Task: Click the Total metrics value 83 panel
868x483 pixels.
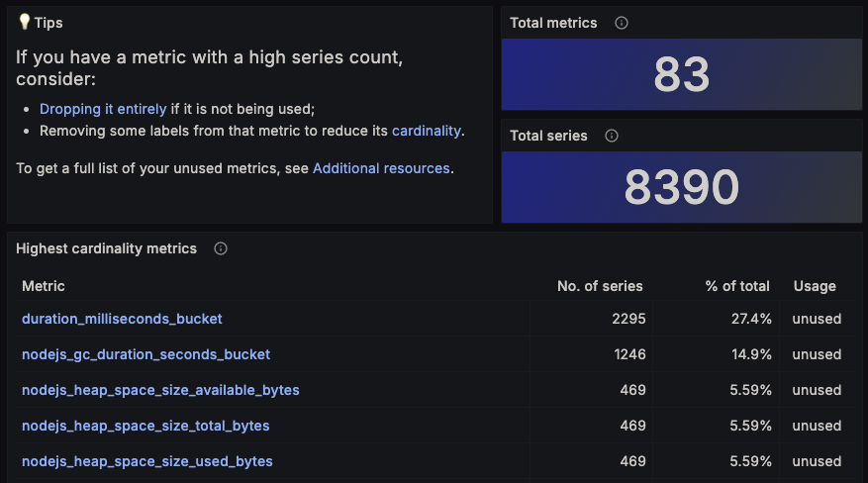Action: click(682, 74)
